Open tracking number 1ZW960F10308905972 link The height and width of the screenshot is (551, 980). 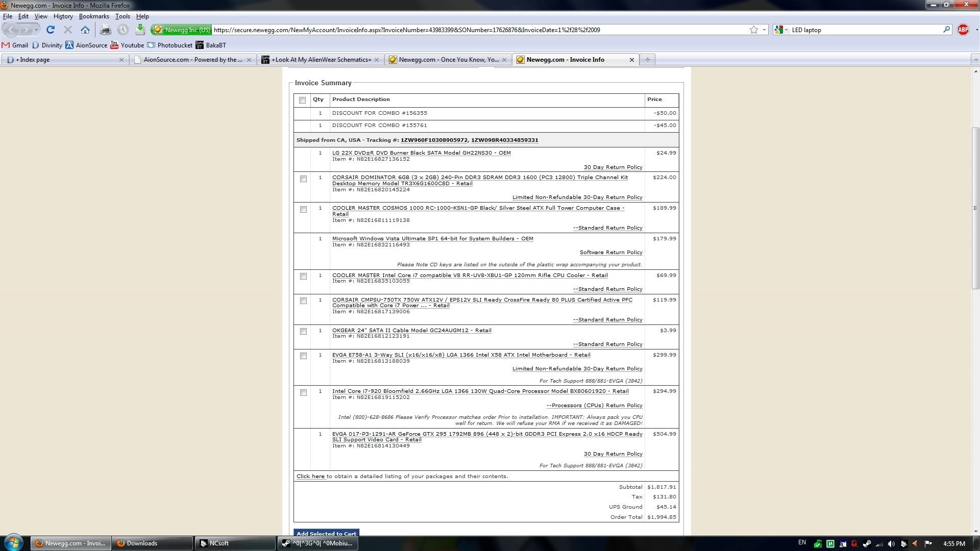coord(433,140)
